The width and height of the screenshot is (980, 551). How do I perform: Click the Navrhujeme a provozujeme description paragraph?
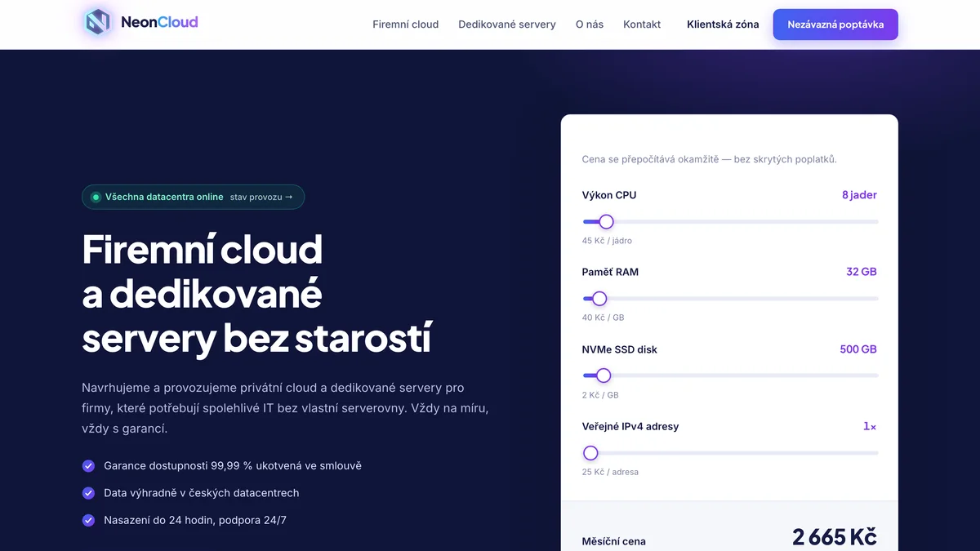click(x=286, y=408)
